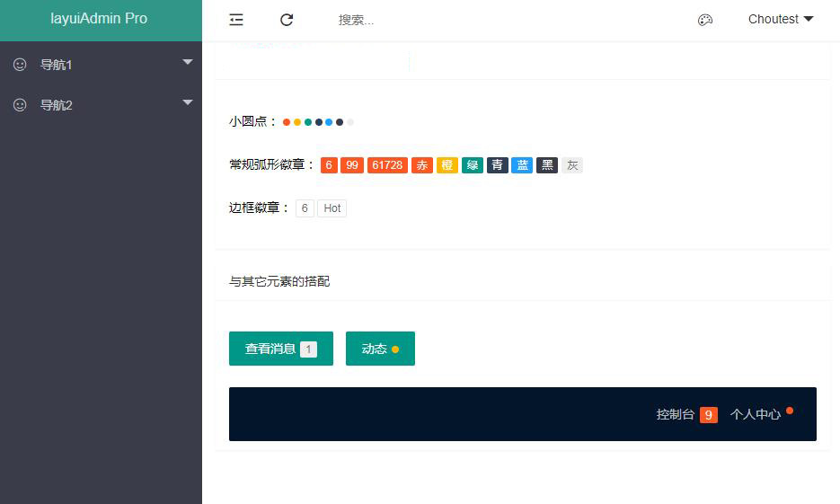
Task: Click the 61728 red badge
Action: tap(387, 165)
